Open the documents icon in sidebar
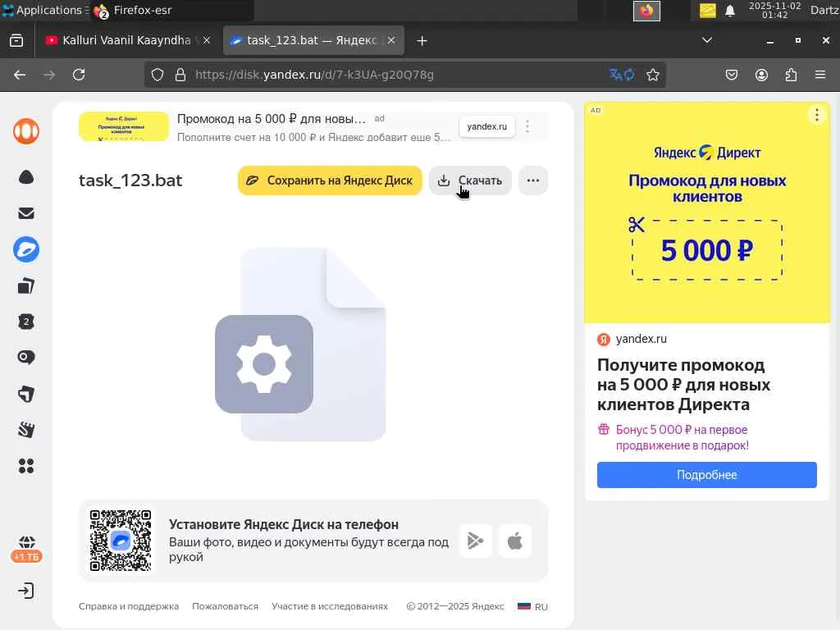Image resolution: width=840 pixels, height=630 pixels. point(26,286)
